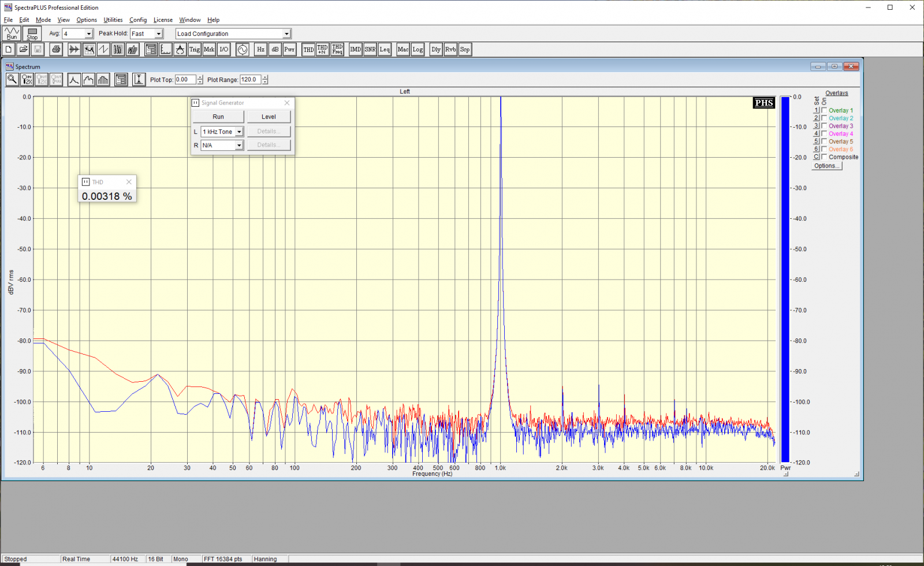Open the Utilities menu
This screenshot has width=924, height=566.
(113, 20)
